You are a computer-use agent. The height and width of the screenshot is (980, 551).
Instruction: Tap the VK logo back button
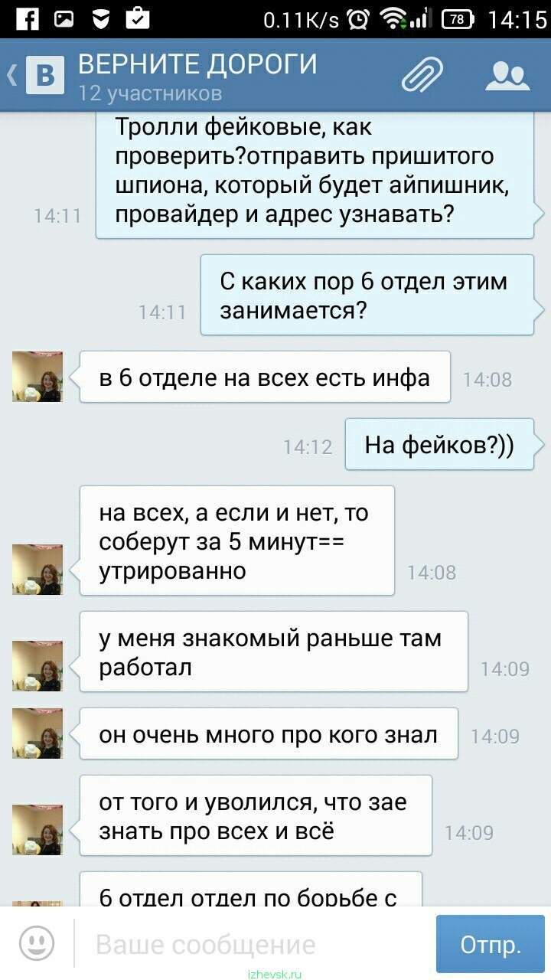pyautogui.click(x=44, y=75)
